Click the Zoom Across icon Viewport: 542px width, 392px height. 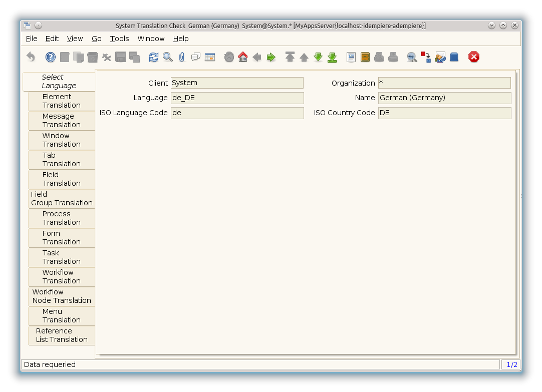(x=412, y=57)
